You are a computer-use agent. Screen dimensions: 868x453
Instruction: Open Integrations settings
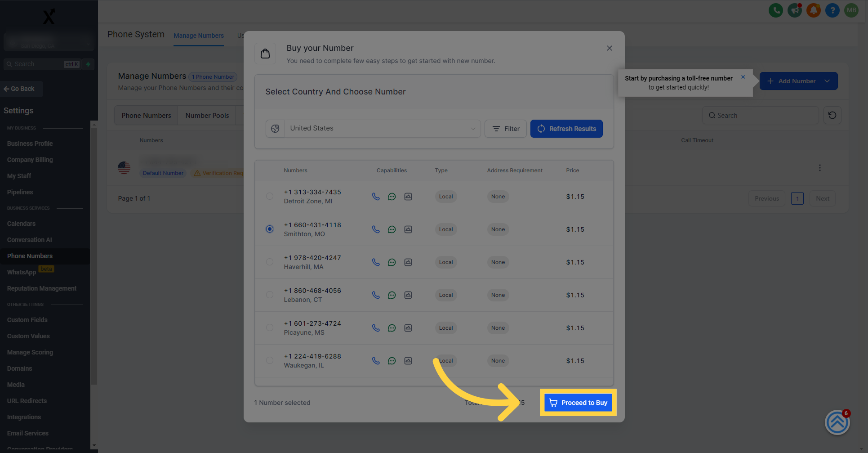(24, 417)
